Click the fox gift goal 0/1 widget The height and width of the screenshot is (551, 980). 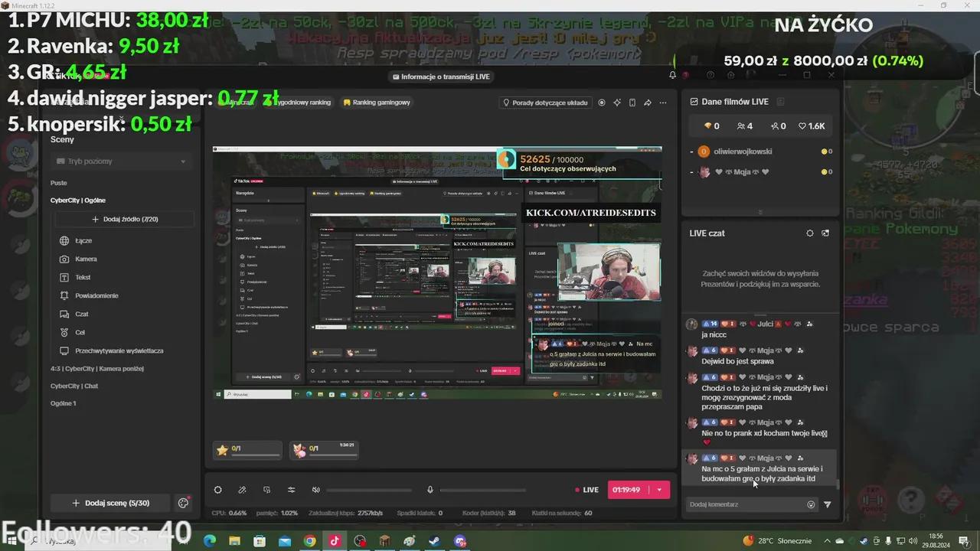(x=324, y=450)
